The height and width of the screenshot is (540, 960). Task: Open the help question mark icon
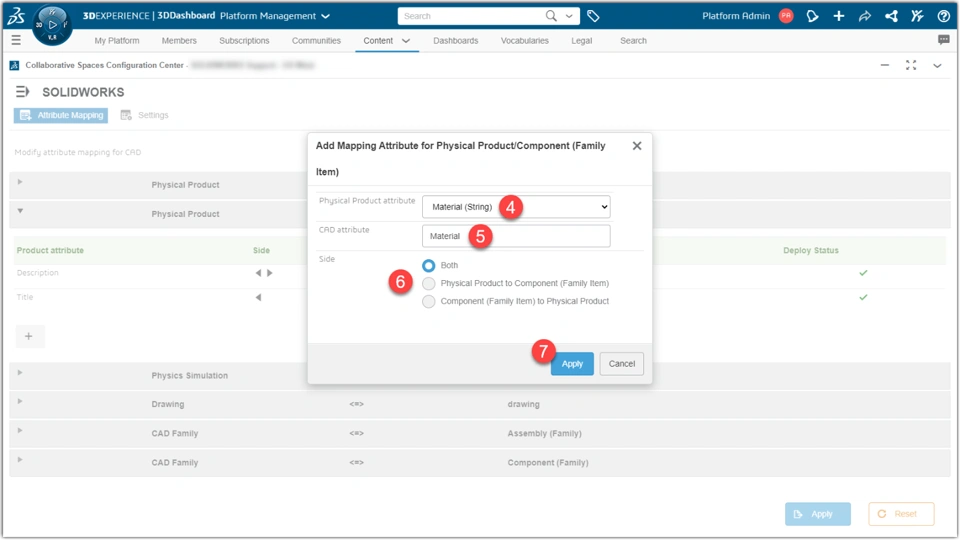coord(943,16)
